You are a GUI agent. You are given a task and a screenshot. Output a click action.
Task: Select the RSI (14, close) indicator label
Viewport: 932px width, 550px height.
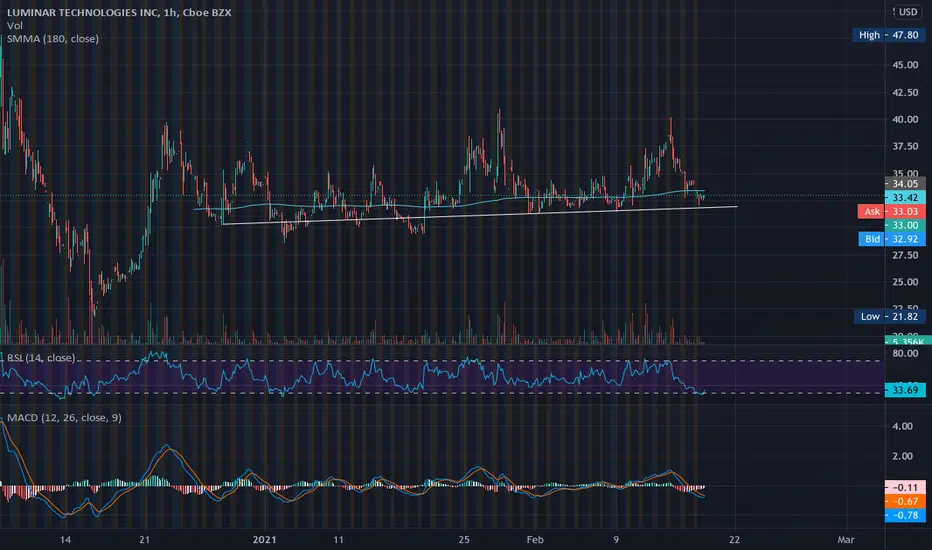click(x=41, y=358)
